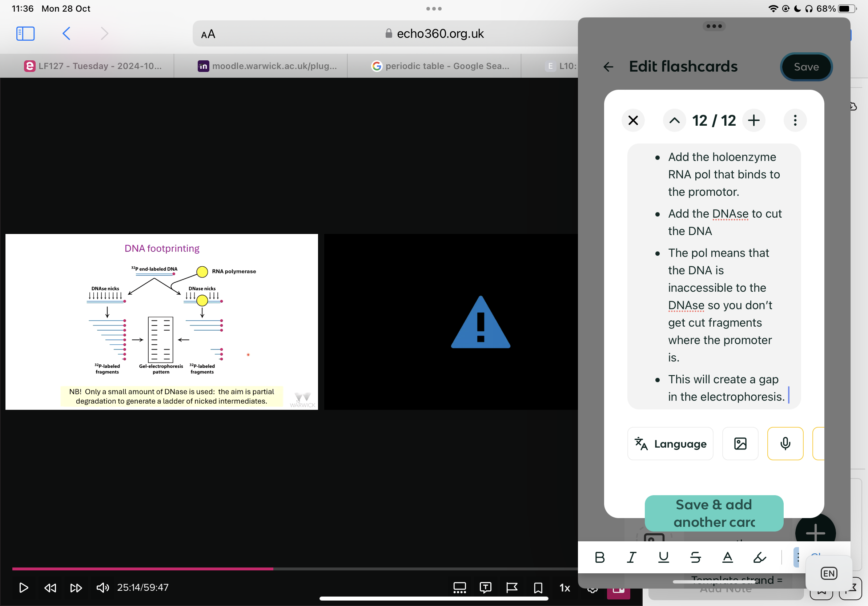Open Wi-Fi status icon
The image size is (868, 606).
pos(773,8)
